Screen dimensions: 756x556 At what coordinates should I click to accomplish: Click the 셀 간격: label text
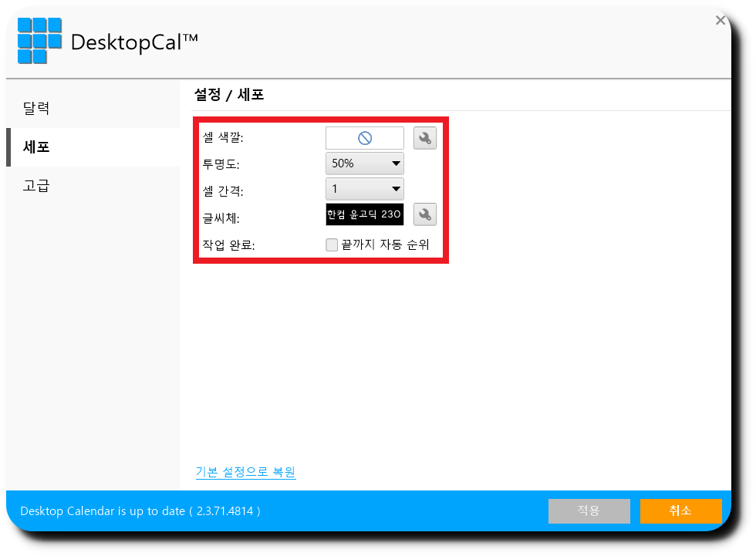tap(223, 191)
